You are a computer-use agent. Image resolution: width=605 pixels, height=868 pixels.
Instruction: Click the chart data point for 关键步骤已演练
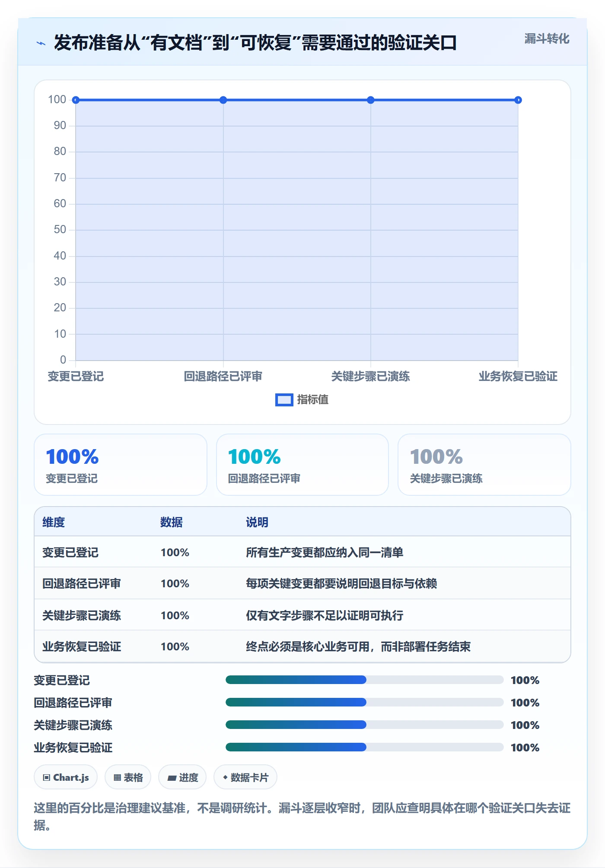[371, 100]
